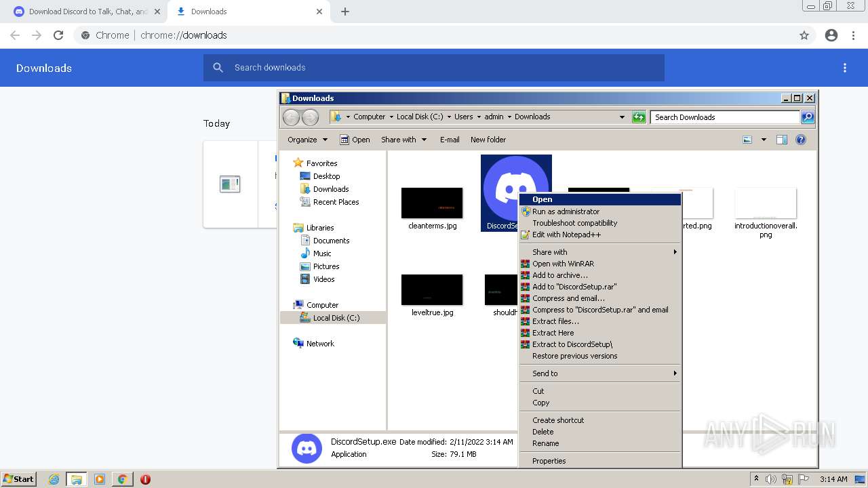Click Chrome back arrow button
The height and width of the screenshot is (488, 868).
click(x=15, y=35)
